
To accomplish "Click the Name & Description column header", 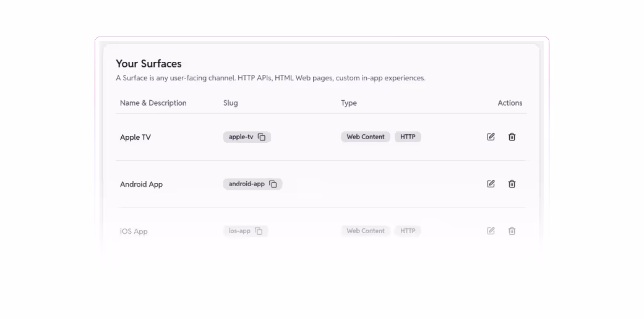I will click(153, 103).
